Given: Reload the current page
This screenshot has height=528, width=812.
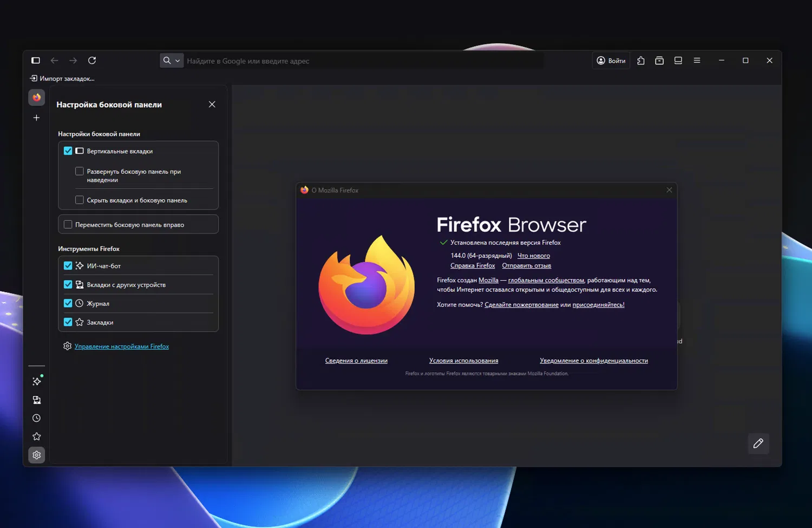Looking at the screenshot, I should click(x=92, y=61).
